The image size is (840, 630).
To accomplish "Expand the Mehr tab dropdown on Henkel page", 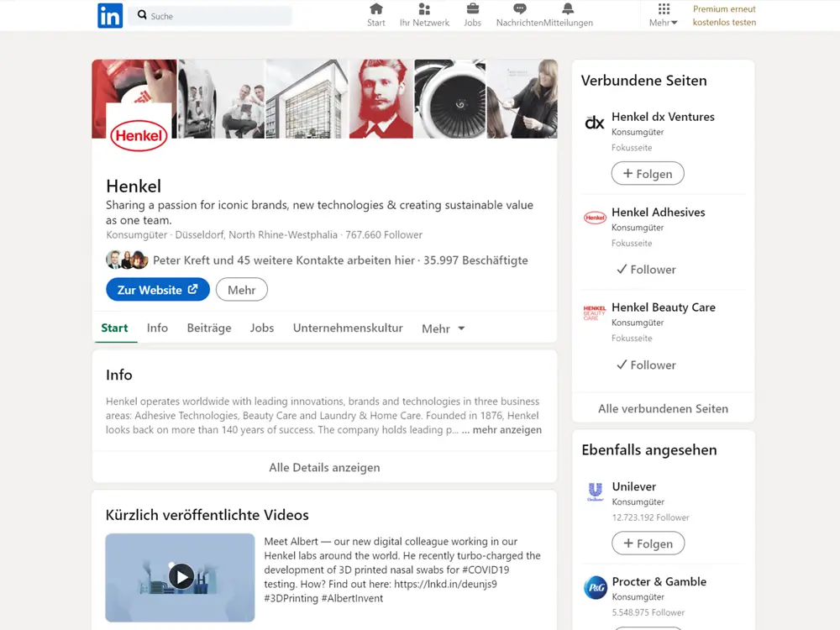I will pos(443,328).
